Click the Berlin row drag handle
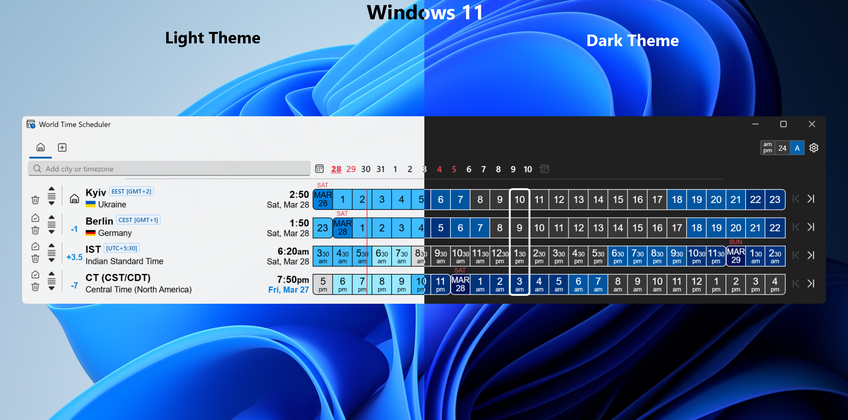Screen dimensions: 848x420 [x=51, y=224]
